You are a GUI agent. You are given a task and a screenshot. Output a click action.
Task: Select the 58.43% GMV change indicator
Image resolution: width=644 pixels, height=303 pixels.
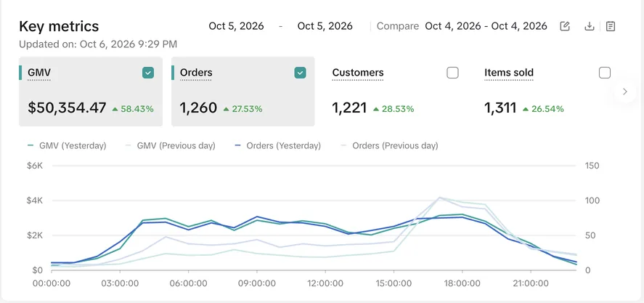click(133, 109)
